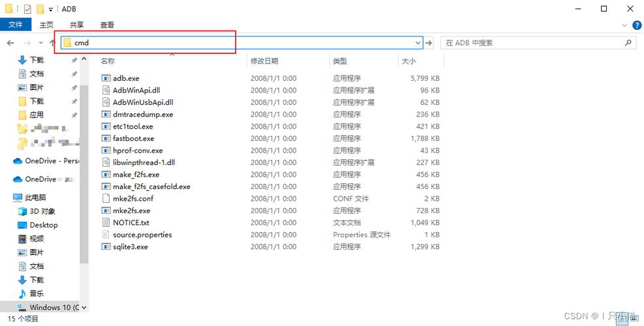Click the AdbWinApi.dll file icon
Screen dimensions: 644x326
point(106,90)
